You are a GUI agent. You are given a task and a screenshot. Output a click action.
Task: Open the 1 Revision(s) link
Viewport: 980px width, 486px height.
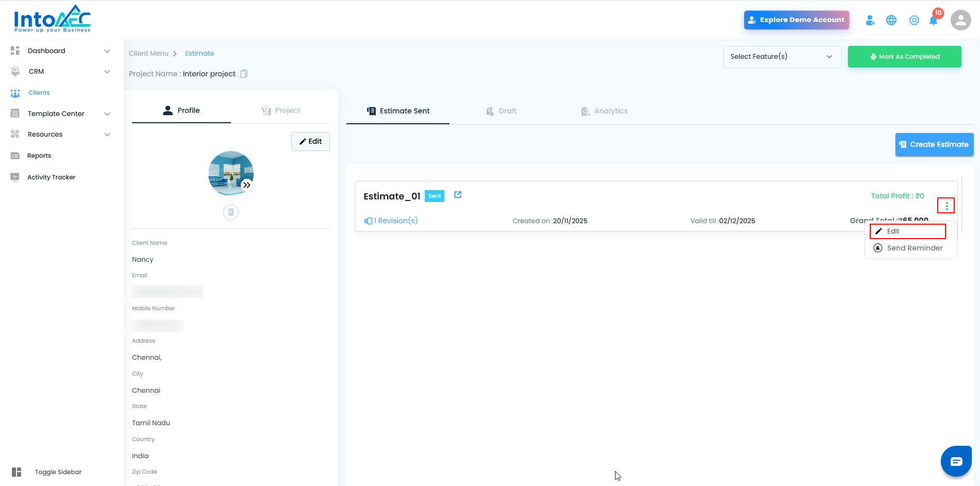[x=396, y=221]
